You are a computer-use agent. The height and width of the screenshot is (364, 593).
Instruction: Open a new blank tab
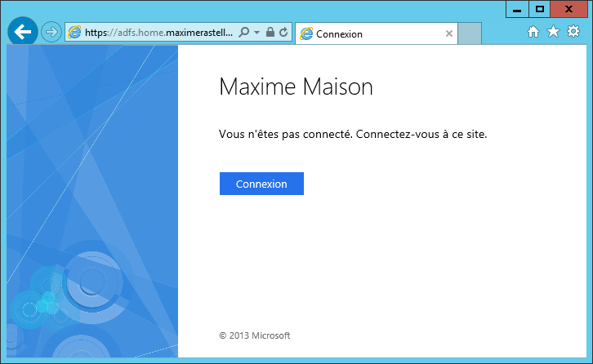470,33
